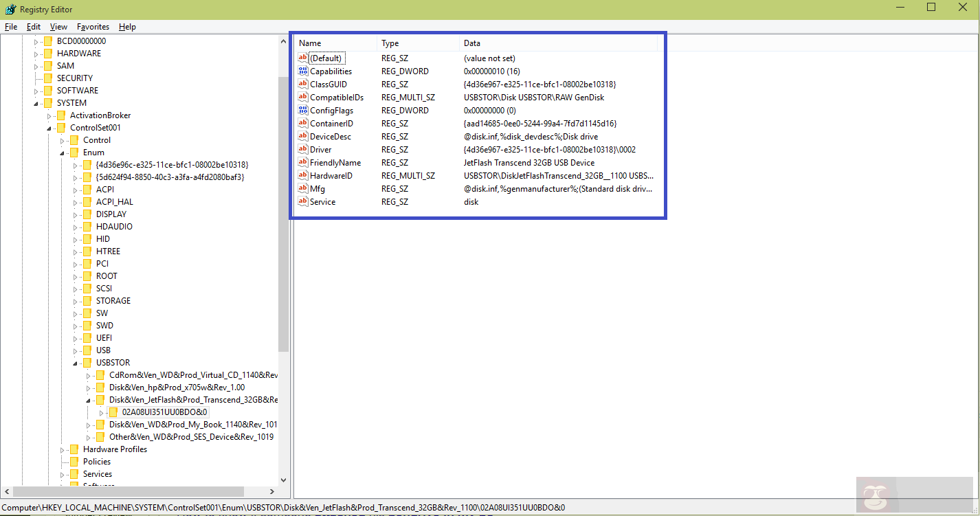Screen dimensions: 980x516
Task: Click the SYSTEM hive folder icon
Action: (x=47, y=103)
